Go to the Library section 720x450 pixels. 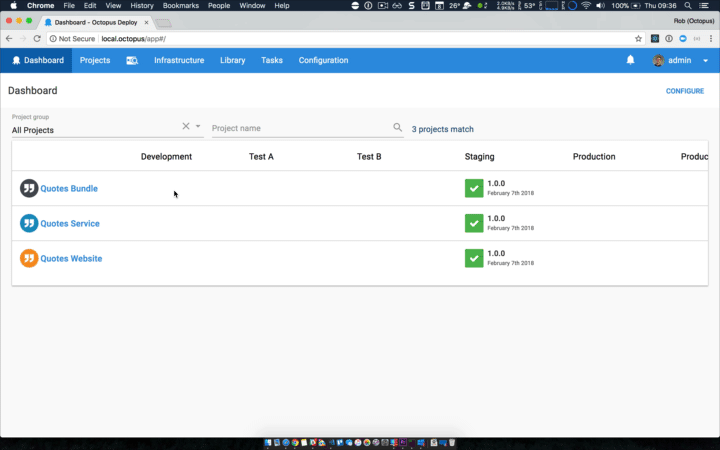coord(232,60)
